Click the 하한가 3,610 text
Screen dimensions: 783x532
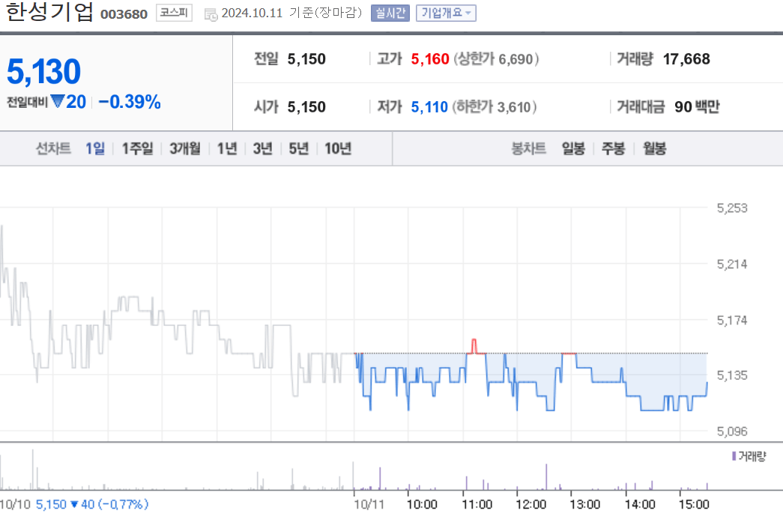point(495,107)
